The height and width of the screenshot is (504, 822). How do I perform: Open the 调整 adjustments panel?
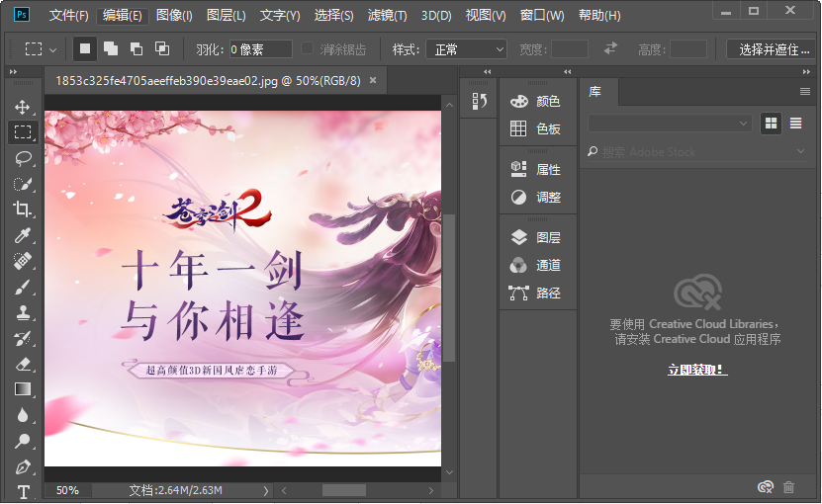click(536, 197)
